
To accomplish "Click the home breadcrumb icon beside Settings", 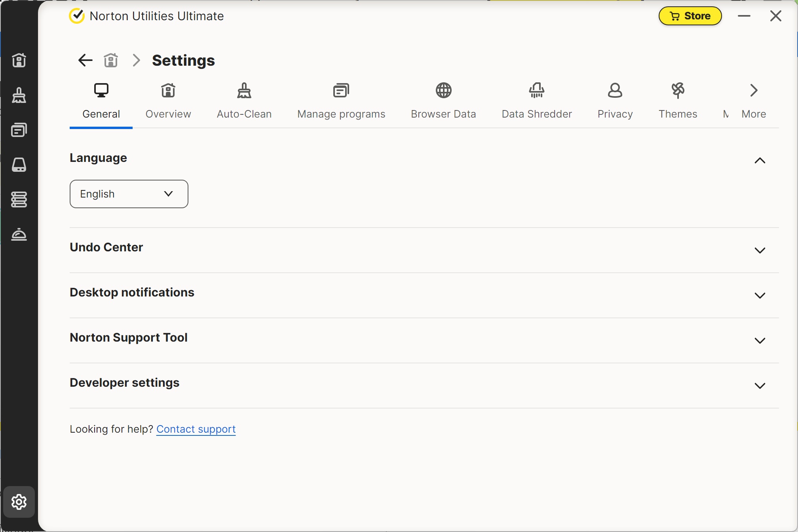I will [x=111, y=60].
